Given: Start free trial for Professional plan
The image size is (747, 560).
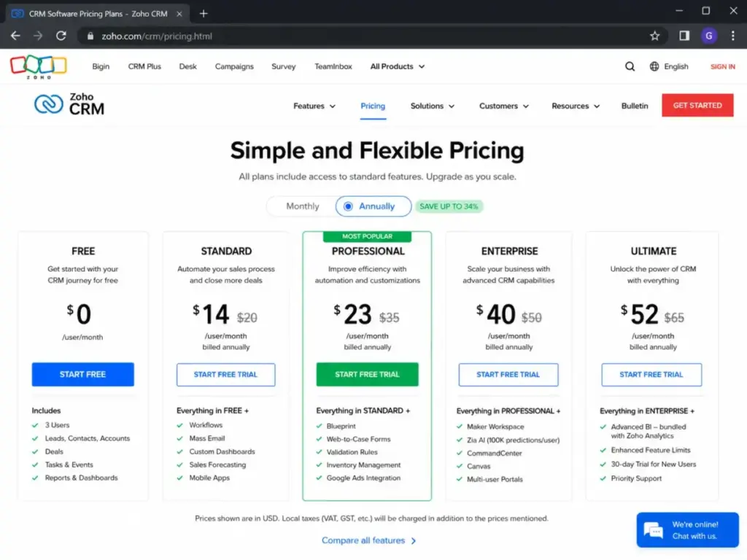Looking at the screenshot, I should (x=368, y=374).
